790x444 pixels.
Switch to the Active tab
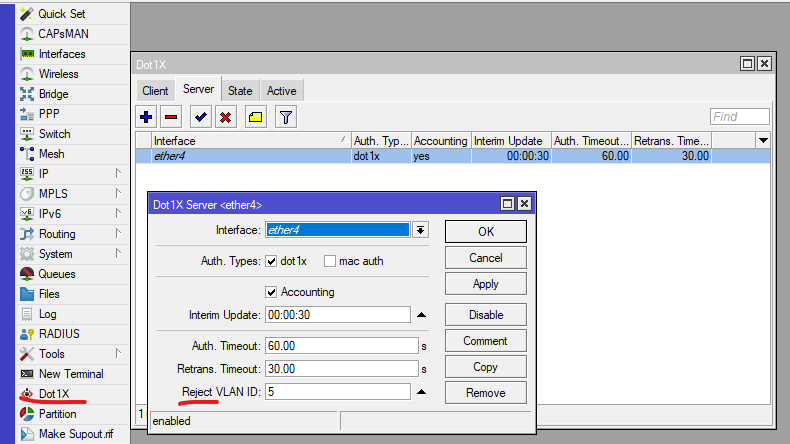(x=282, y=91)
